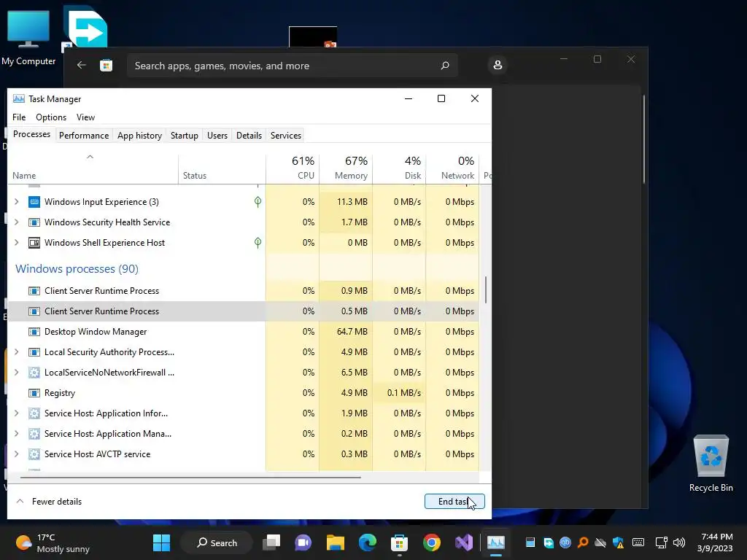747x560 pixels.
Task: Open the View menu in Task Manager
Action: pyautogui.click(x=86, y=117)
